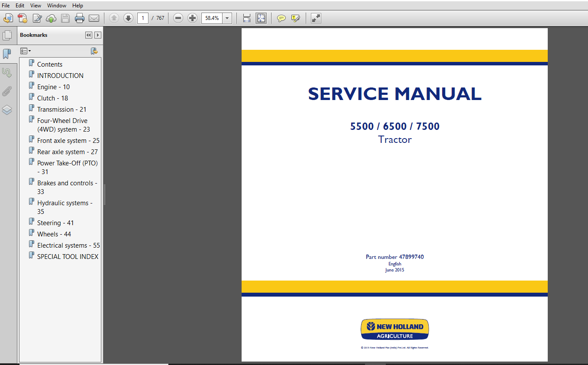Add a sticky note comment
The width and height of the screenshot is (588, 365).
pos(281,18)
